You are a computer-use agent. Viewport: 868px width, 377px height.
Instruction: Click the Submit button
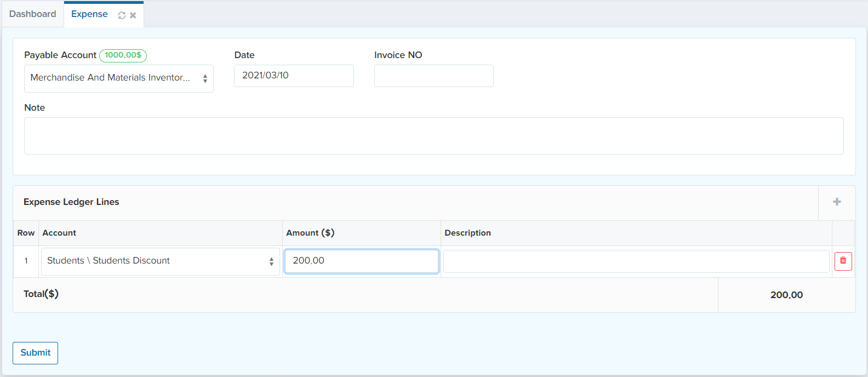[35, 353]
